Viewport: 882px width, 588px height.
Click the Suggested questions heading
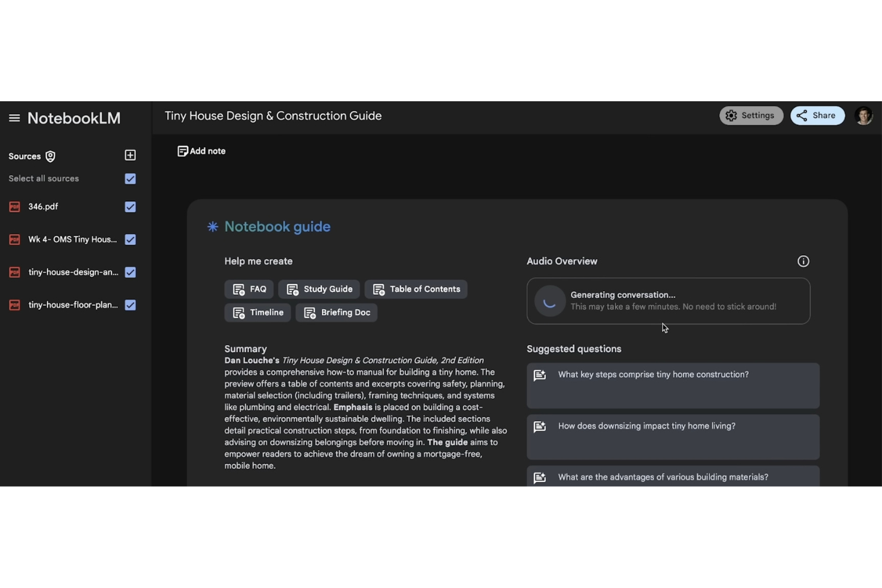(x=574, y=349)
